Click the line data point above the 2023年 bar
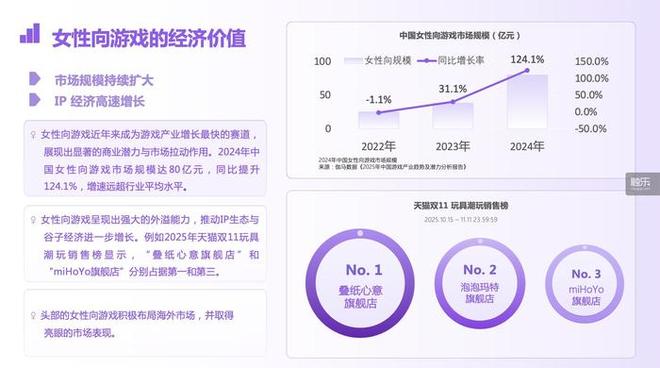The height and width of the screenshot is (368, 660). click(x=453, y=102)
